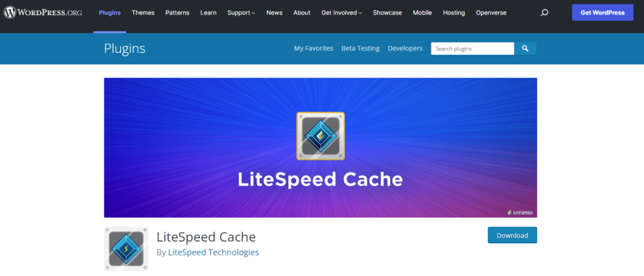Click the small LiteSpeed Cache plugin icon
This screenshot has height=276, width=644.
pos(126,249)
